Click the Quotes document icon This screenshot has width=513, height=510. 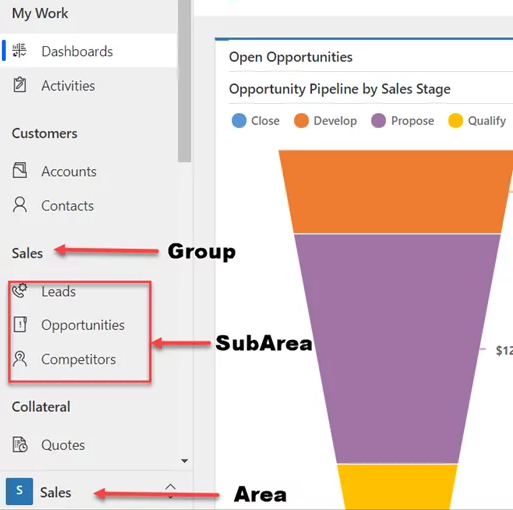click(20, 444)
